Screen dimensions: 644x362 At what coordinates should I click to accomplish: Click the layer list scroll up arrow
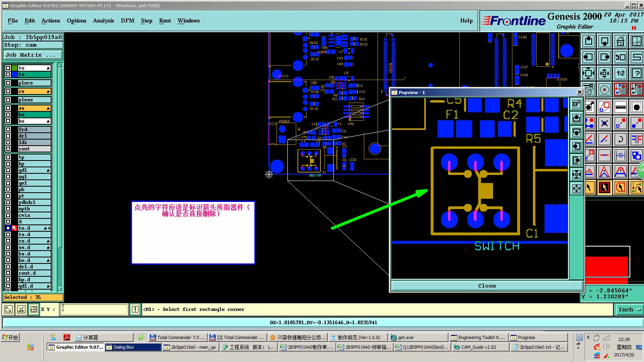pyautogui.click(x=60, y=65)
